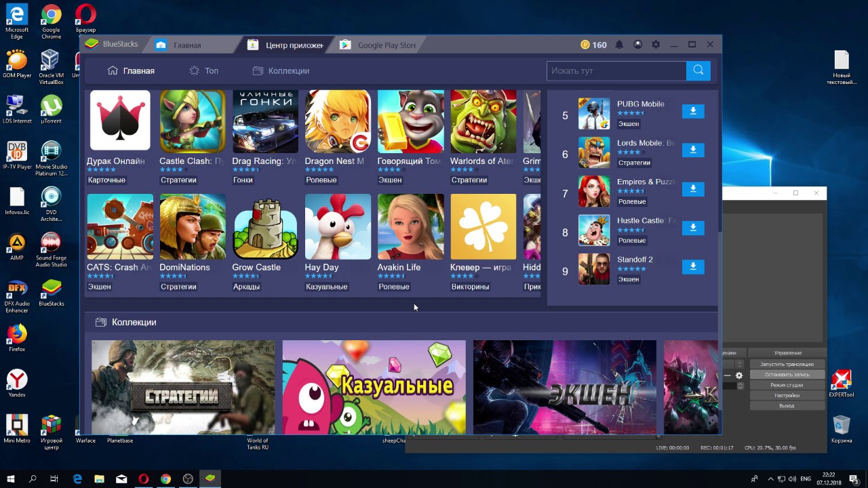Open BlueStacks account profile icon
This screenshot has width=868, height=488.
[x=637, y=45]
